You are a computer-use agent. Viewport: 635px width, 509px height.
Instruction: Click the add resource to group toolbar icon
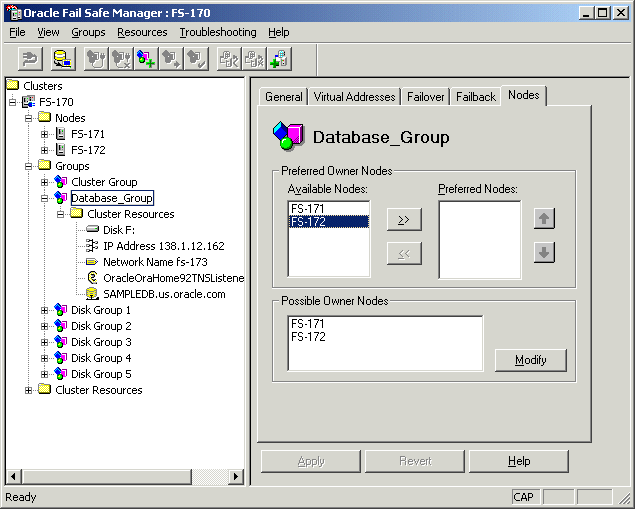point(279,59)
